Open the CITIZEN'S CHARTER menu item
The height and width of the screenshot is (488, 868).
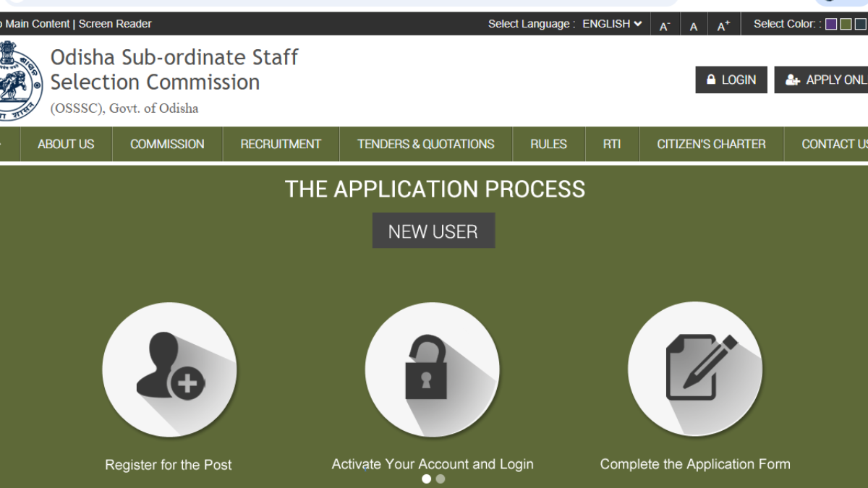712,144
